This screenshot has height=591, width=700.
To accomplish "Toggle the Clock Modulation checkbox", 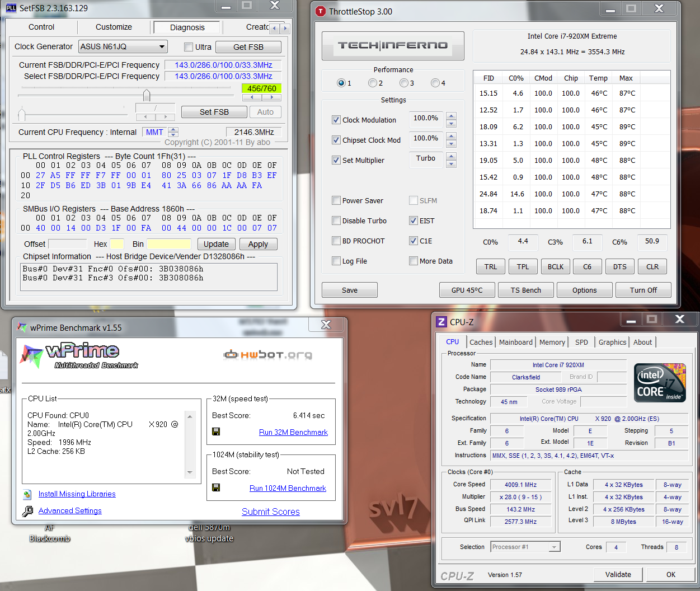I will [336, 120].
